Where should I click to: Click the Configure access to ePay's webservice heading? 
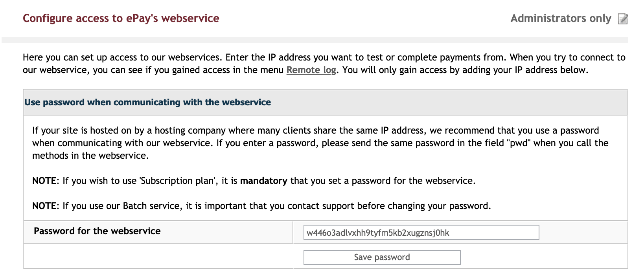121,18
